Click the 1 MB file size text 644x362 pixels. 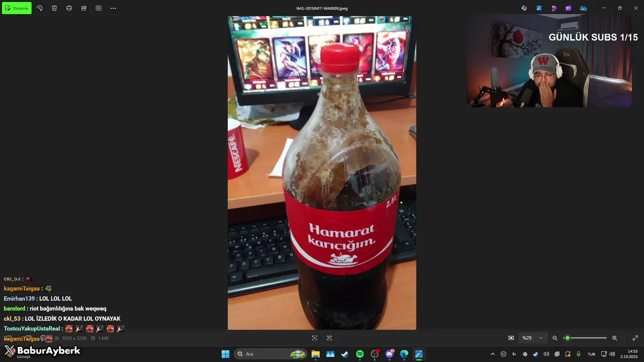pos(103,338)
